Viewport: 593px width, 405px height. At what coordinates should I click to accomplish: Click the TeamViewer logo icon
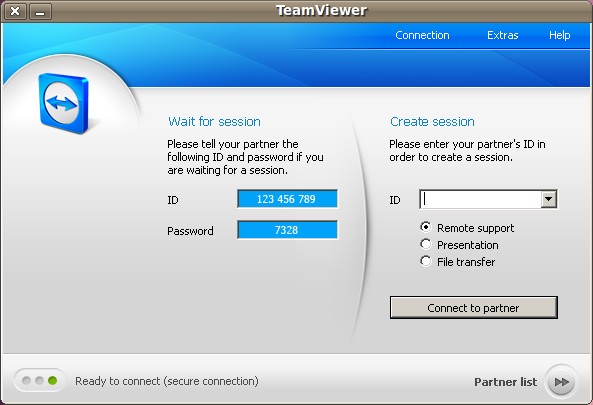click(x=64, y=103)
